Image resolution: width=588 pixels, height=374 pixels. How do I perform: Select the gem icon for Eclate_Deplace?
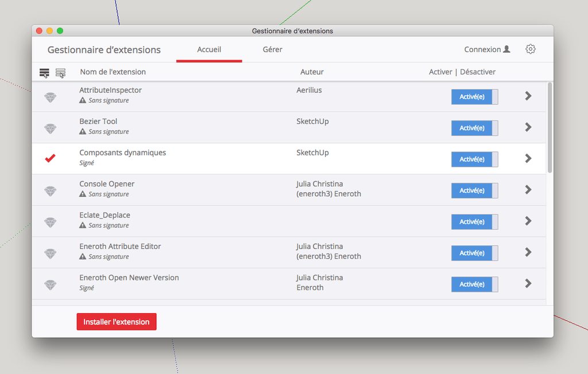click(51, 222)
